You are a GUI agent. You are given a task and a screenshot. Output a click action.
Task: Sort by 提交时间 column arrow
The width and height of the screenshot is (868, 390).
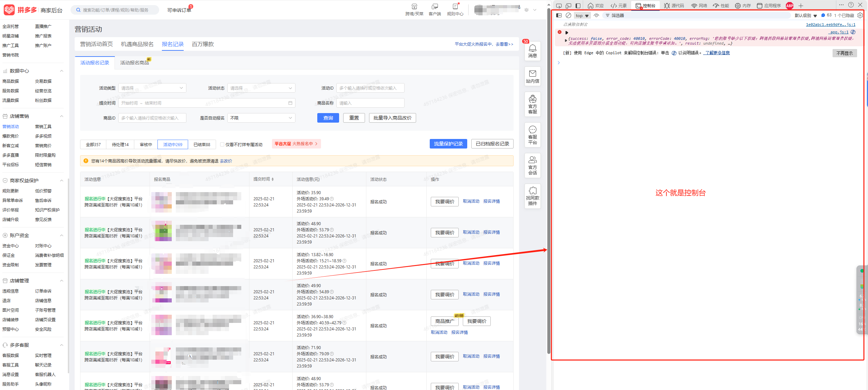click(x=273, y=179)
